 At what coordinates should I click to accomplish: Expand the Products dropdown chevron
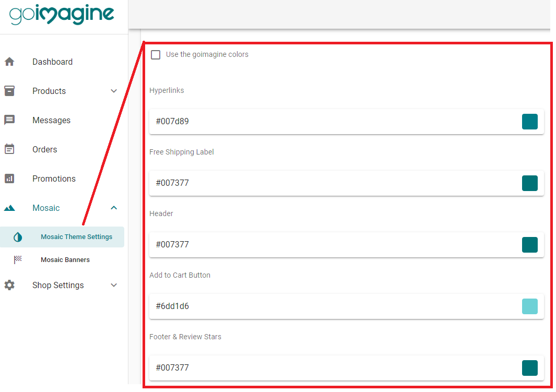(114, 91)
